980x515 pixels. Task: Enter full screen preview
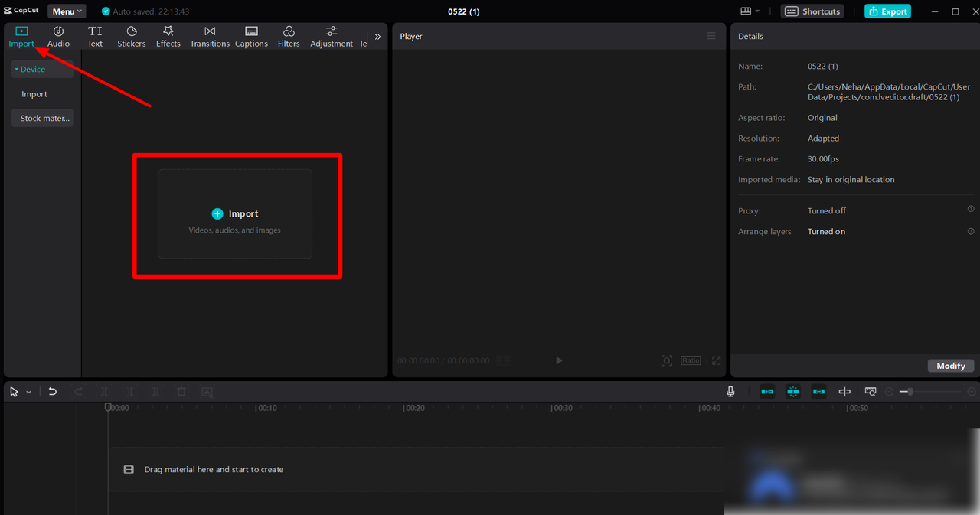[x=717, y=360]
